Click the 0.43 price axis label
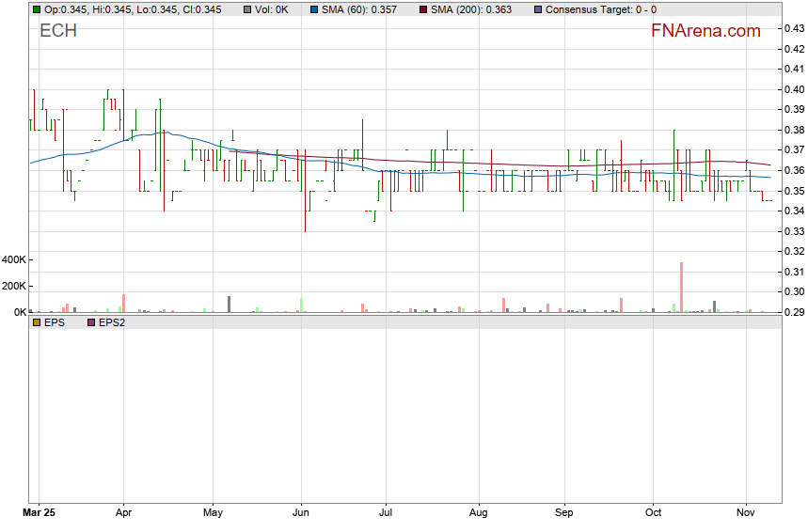This screenshot has height=532, width=808. [x=793, y=28]
